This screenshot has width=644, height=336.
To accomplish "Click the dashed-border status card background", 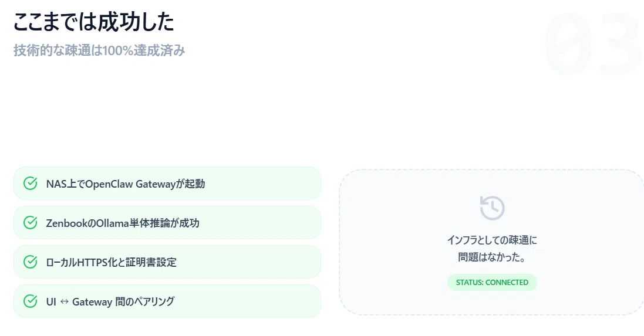I will coord(491,242).
